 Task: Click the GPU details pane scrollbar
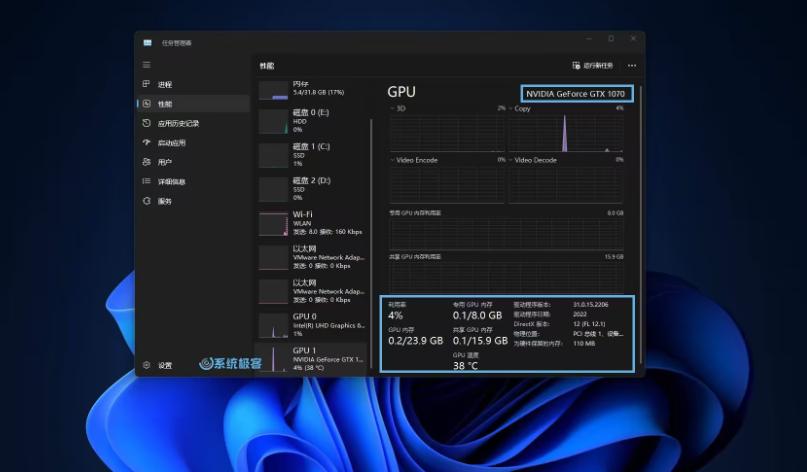[x=640, y=226]
